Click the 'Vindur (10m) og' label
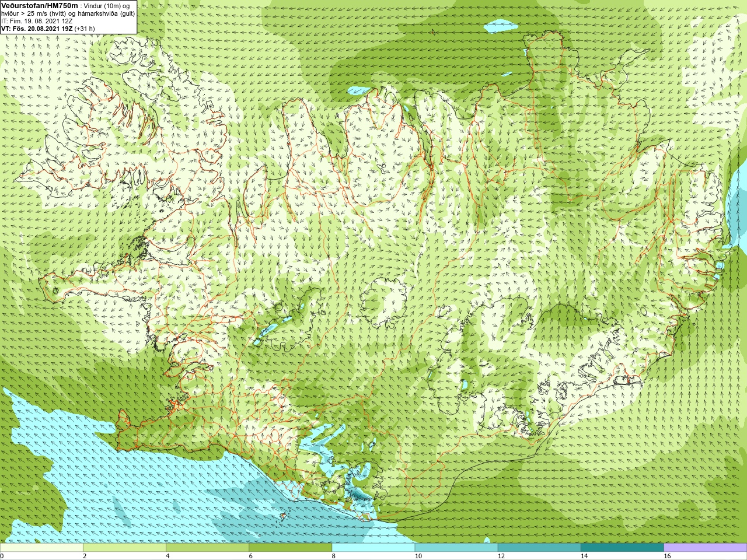The width and height of the screenshot is (747, 560). coord(107,6)
